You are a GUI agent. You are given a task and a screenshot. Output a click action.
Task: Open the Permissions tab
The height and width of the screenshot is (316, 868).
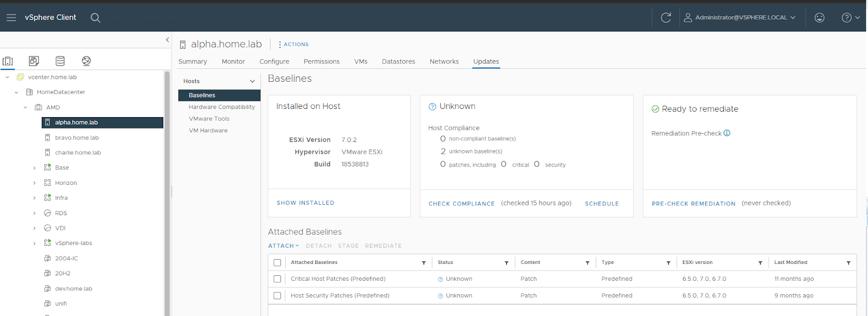[x=322, y=61]
